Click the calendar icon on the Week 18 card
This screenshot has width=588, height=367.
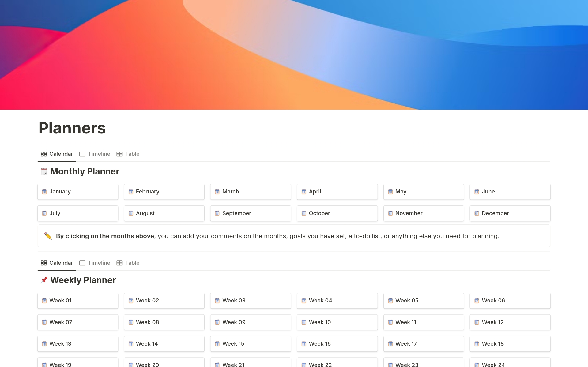(477, 344)
